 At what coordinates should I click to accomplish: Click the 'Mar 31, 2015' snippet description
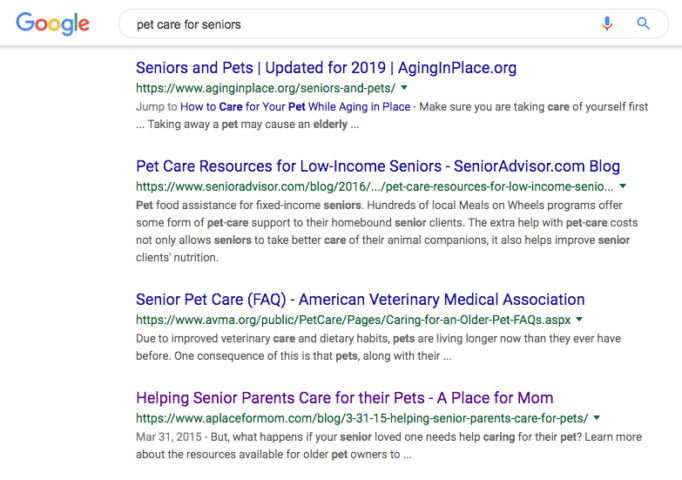389,446
